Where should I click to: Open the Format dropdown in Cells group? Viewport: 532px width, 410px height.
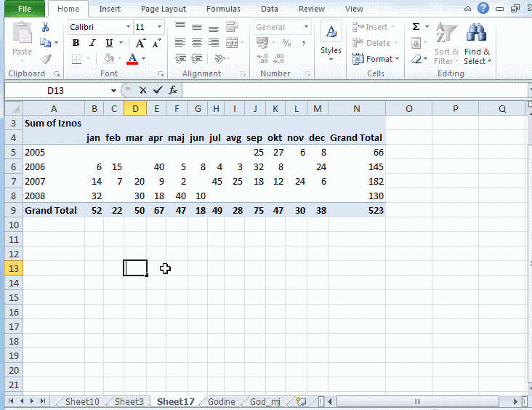click(376, 59)
